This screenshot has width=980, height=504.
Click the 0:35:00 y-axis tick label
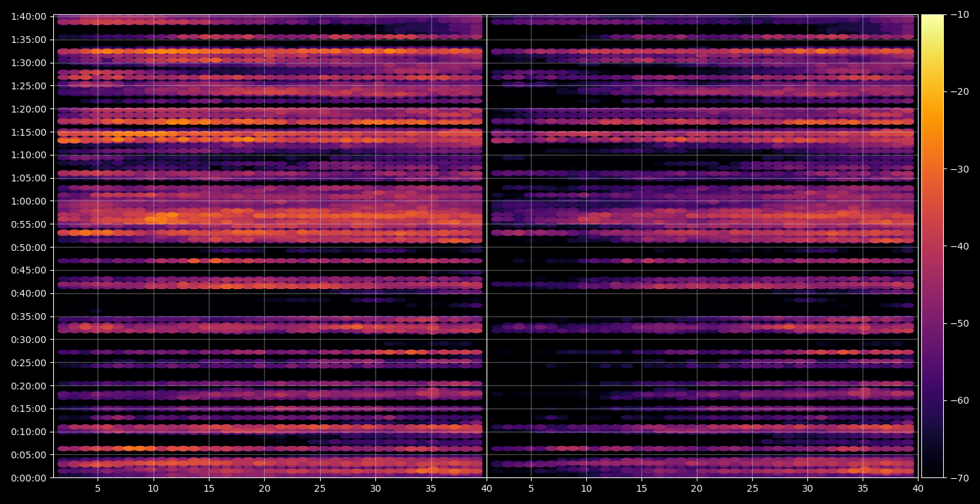29,316
